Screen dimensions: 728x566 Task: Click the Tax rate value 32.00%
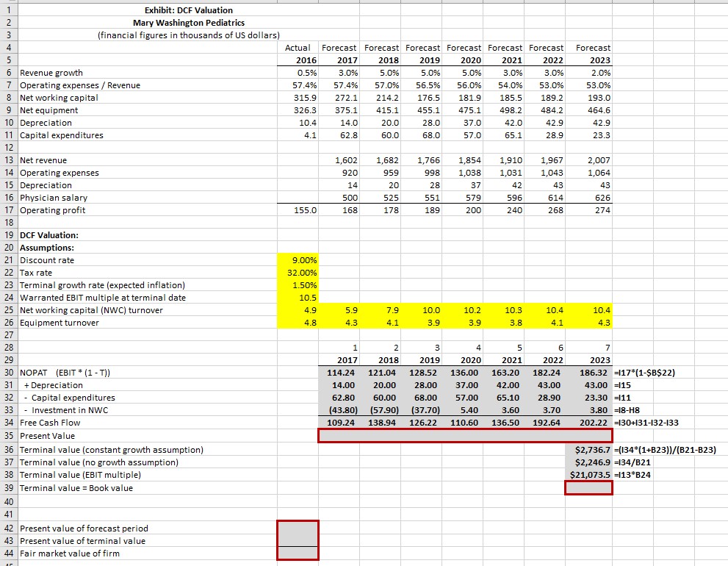point(298,273)
